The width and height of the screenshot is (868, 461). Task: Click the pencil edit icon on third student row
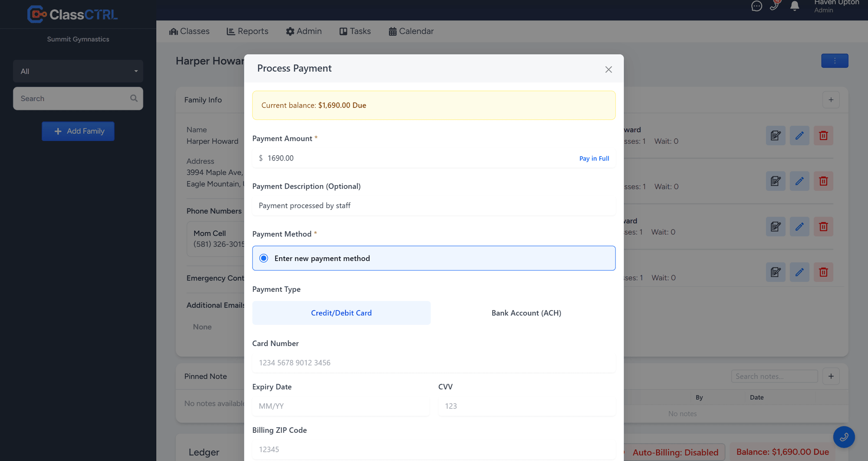(799, 226)
